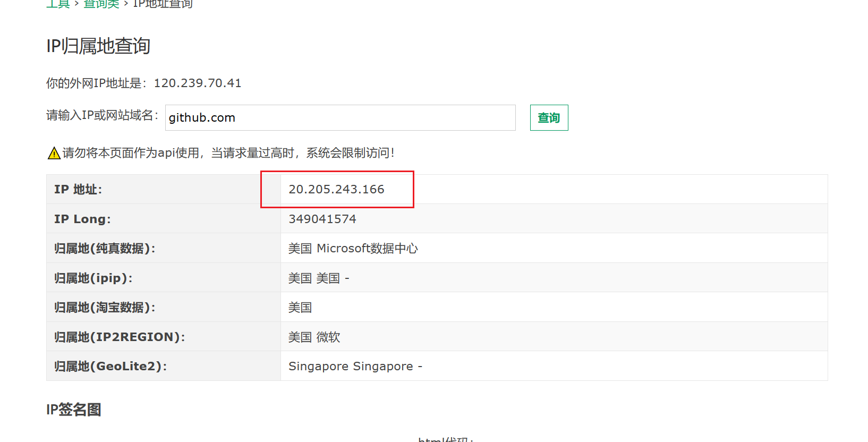
Task: Focus the github.com domain input field
Action: tap(340, 117)
